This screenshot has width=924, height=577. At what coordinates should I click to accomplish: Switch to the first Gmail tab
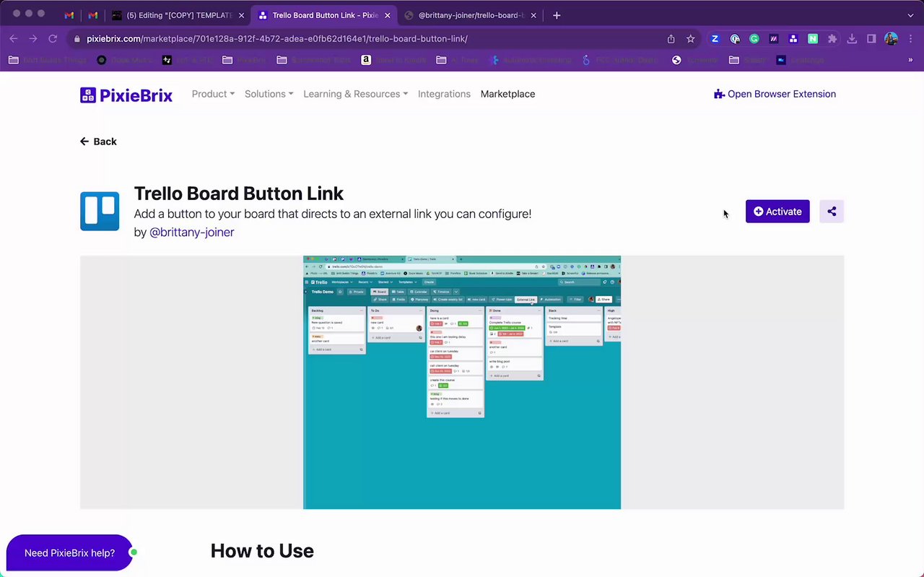[69, 15]
